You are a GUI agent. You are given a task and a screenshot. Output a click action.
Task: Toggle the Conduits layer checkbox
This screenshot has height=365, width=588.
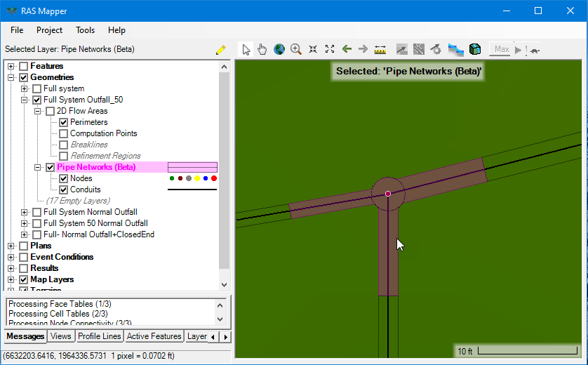(x=64, y=190)
